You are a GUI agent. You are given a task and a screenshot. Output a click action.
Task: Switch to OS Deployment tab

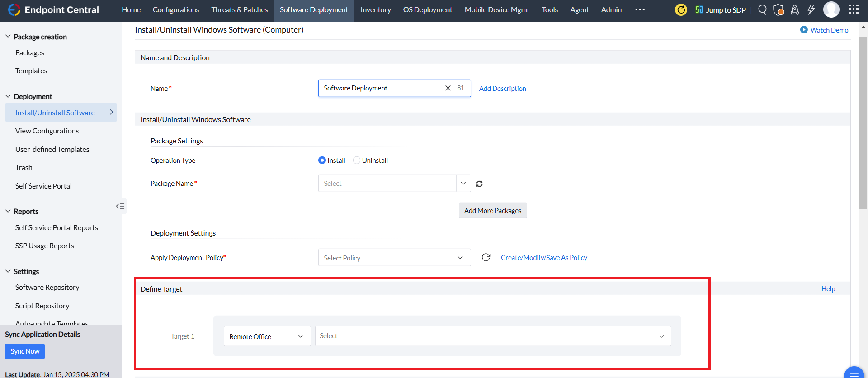tap(428, 10)
